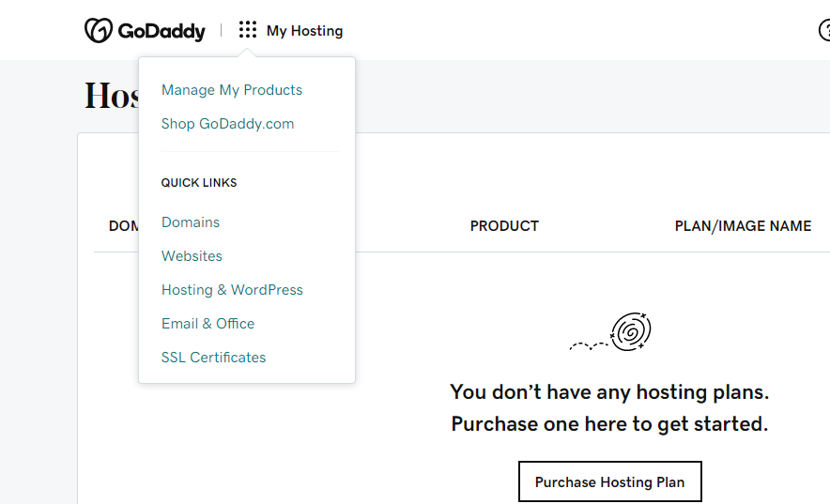This screenshot has width=830, height=504.
Task: Open Manage My Products
Action: point(232,90)
